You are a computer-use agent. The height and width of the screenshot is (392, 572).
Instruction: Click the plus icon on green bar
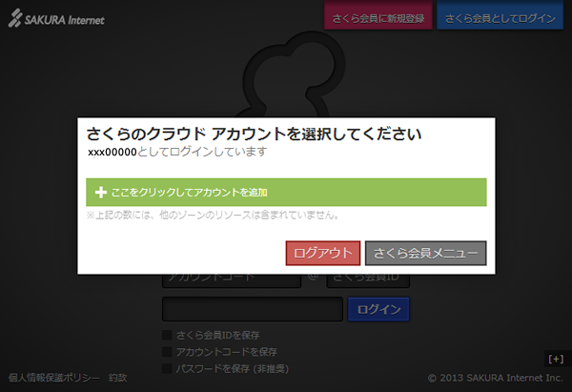pos(99,193)
